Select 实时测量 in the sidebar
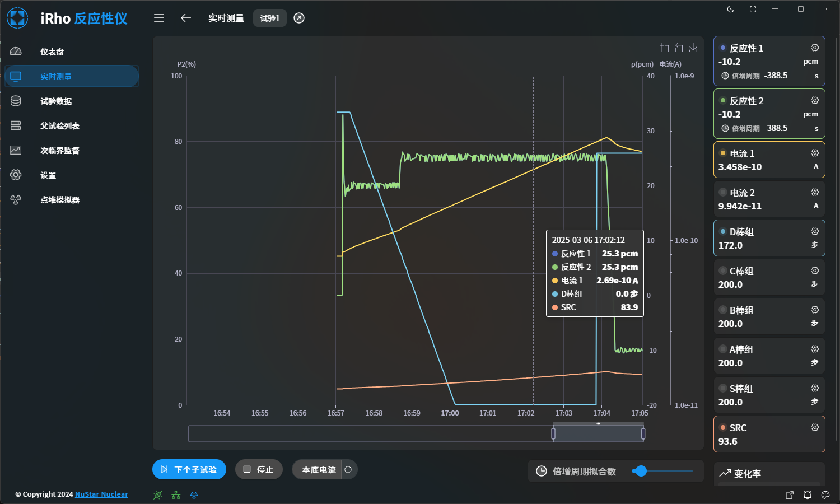The width and height of the screenshot is (840, 504). tap(72, 76)
